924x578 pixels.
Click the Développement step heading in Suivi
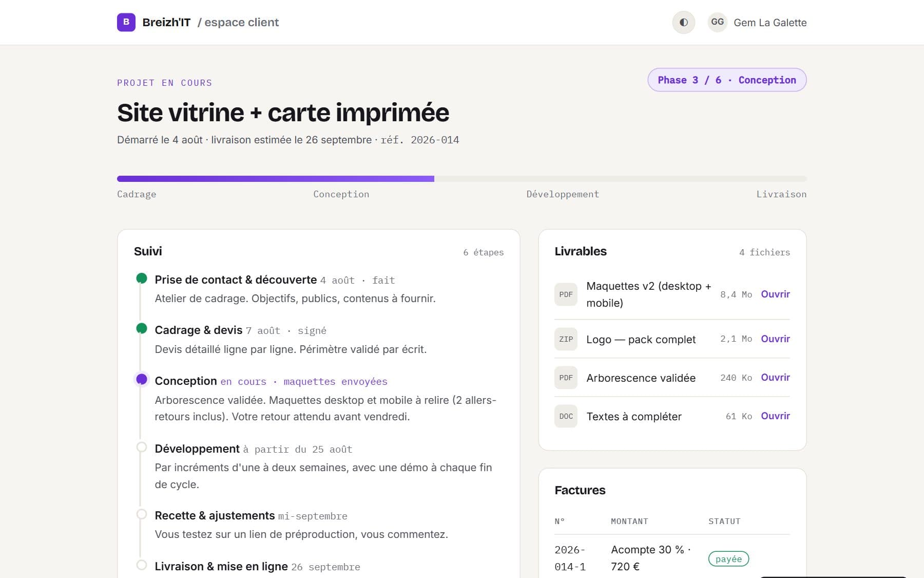197,449
